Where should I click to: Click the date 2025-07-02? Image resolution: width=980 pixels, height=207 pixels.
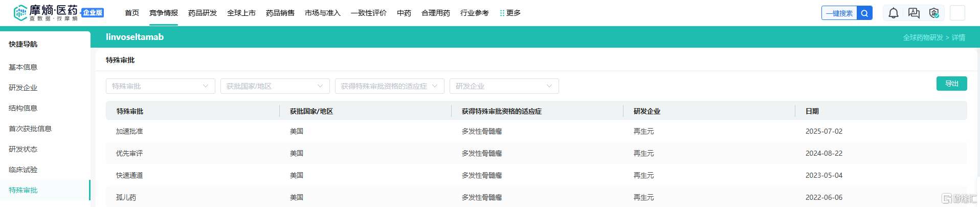pyautogui.click(x=824, y=131)
